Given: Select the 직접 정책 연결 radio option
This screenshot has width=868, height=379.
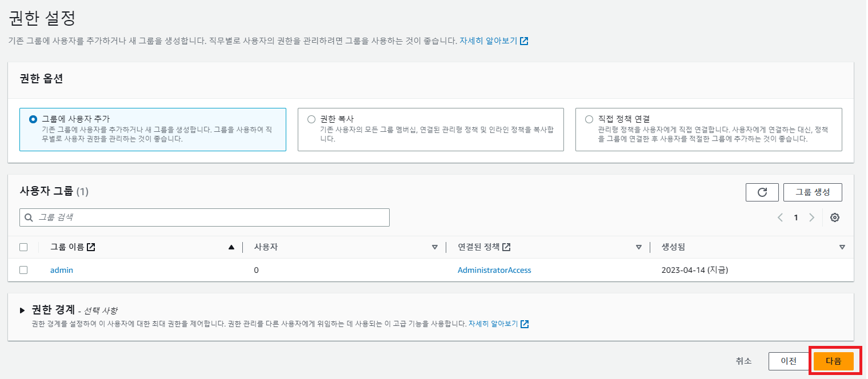Looking at the screenshot, I should pos(589,119).
